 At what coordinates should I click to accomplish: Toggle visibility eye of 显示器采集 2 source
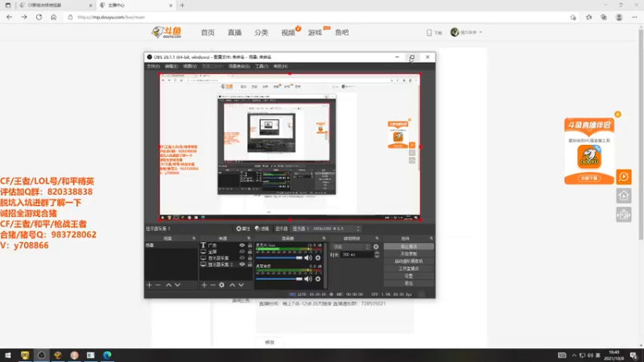pos(242,265)
